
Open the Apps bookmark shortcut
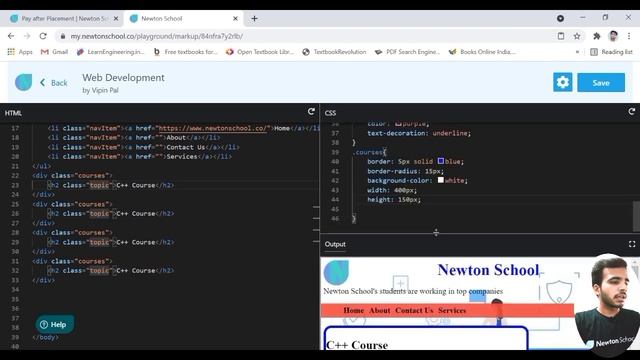tap(20, 52)
